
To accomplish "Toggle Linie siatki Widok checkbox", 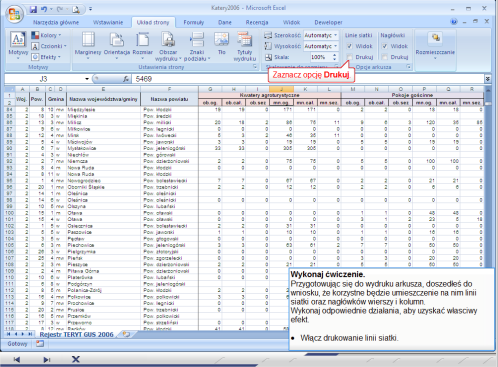I will click(349, 46).
